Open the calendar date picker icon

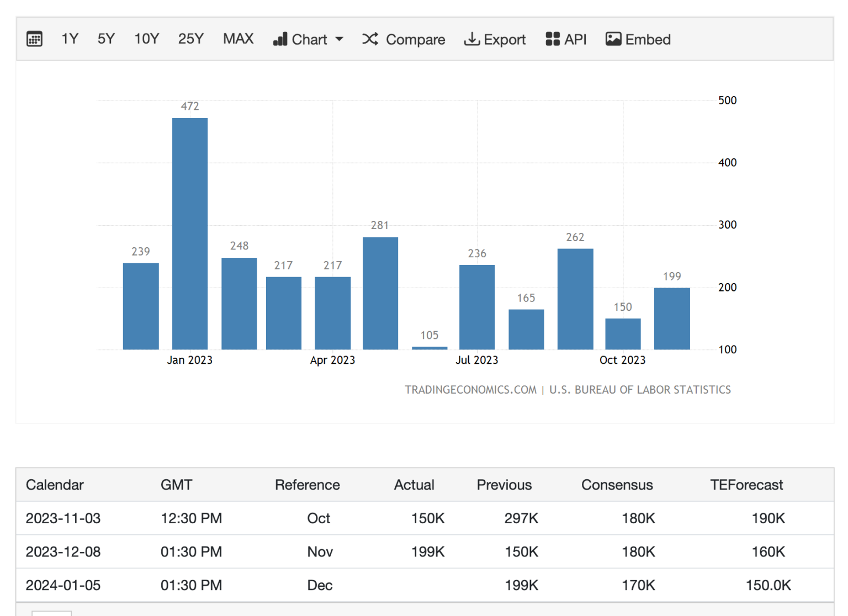click(34, 39)
